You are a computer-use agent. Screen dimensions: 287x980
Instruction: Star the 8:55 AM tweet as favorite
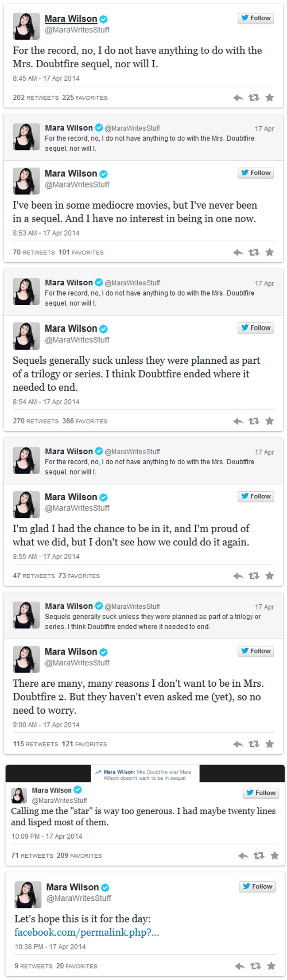click(x=269, y=576)
